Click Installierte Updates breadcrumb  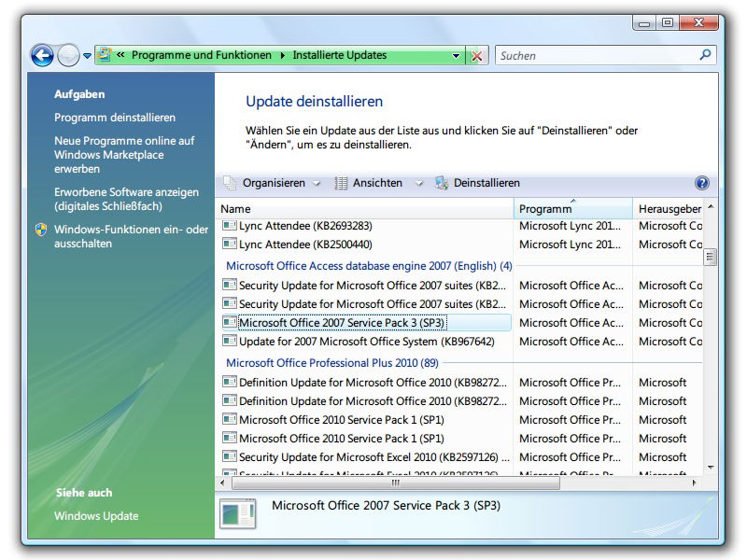pos(339,55)
